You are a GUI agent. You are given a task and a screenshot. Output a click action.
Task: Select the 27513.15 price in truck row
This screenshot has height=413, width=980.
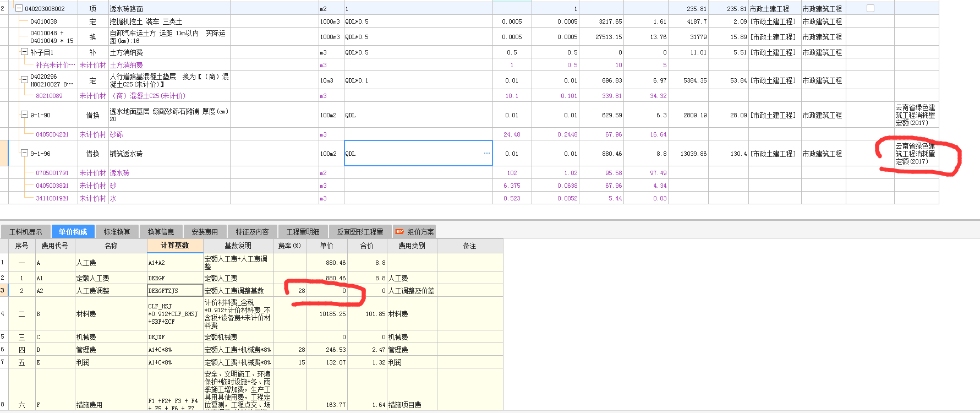click(609, 37)
